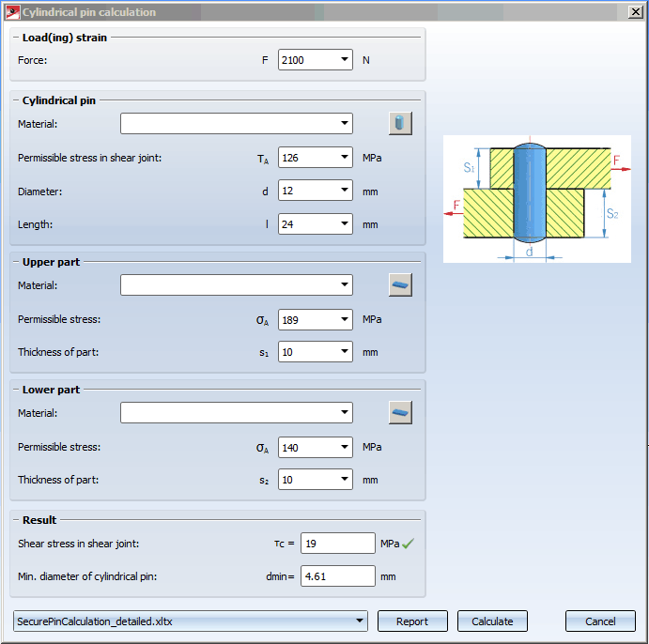Screen dimensions: 649x644
Task: Open cylindrical pin Material dropdown
Action: pyautogui.click(x=344, y=124)
